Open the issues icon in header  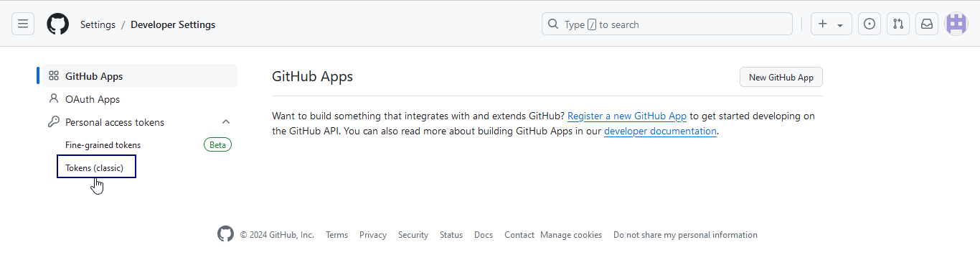(x=870, y=24)
